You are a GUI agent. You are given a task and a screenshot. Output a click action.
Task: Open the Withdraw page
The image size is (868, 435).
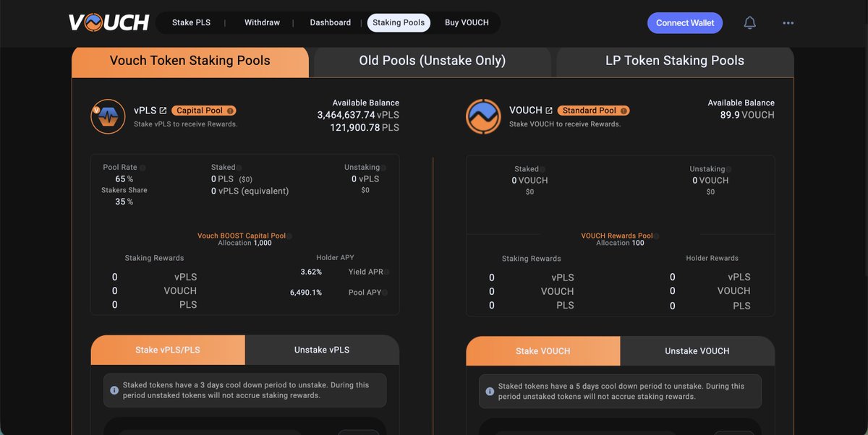262,23
